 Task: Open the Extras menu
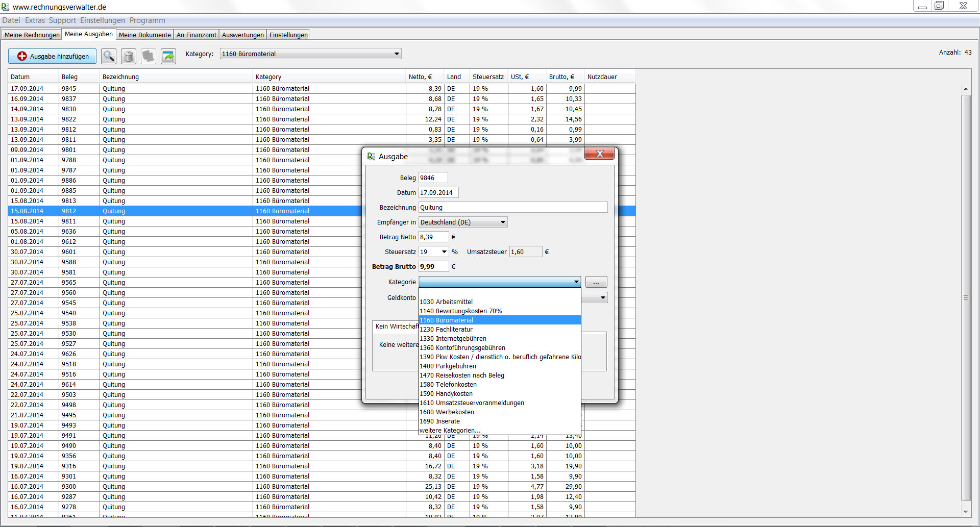coord(35,20)
